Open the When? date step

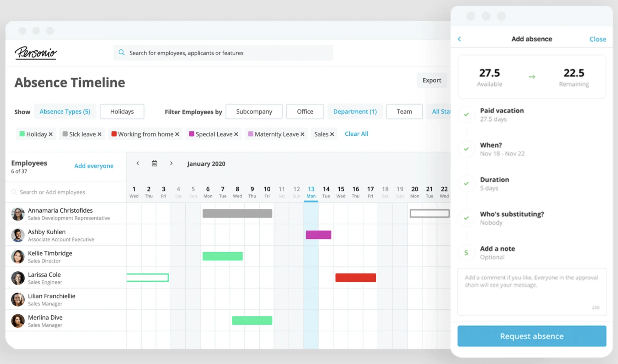coord(502,149)
